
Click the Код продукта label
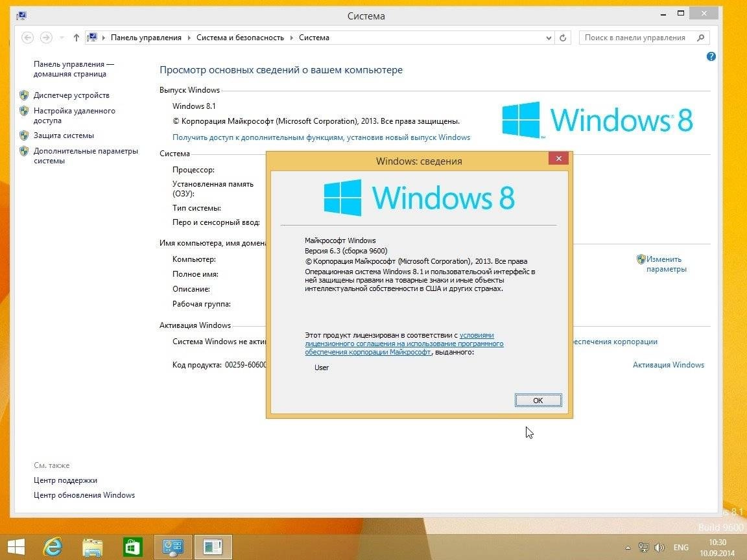[197, 365]
